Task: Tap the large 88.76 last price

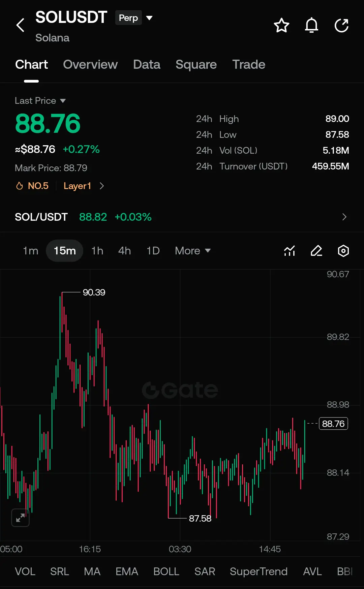Action: [48, 123]
